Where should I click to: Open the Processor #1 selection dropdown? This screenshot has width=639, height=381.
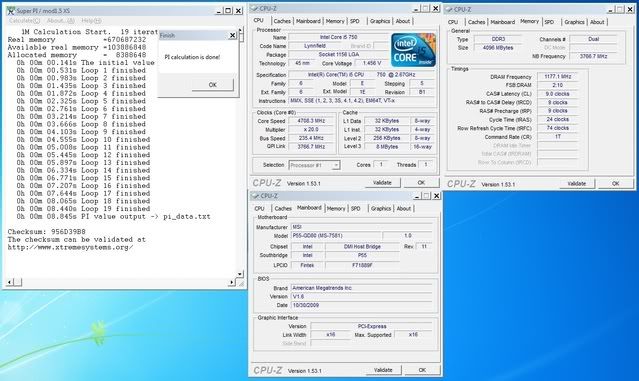pos(314,165)
